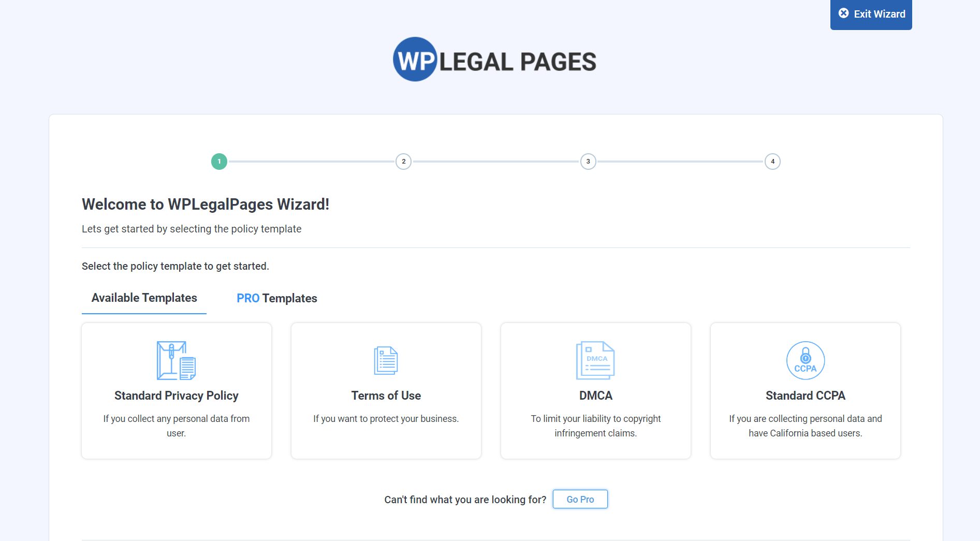Jump to wizard step 2 marker
980x541 pixels.
[x=404, y=162]
